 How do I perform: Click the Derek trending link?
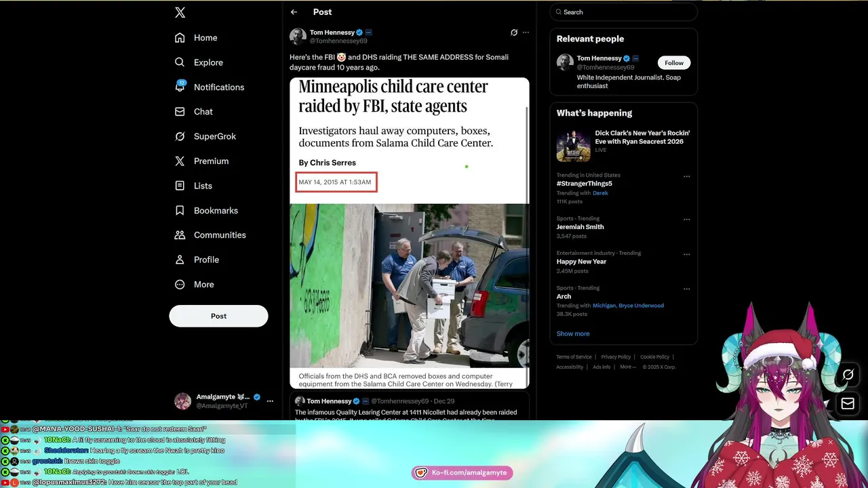(600, 193)
